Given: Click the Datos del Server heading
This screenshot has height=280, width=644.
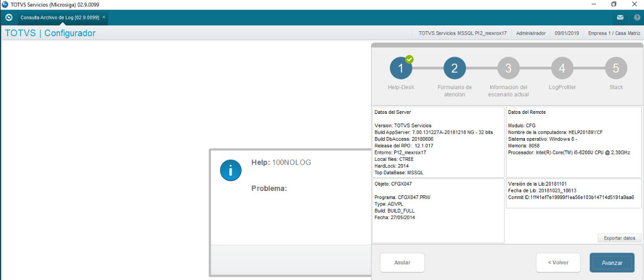Looking at the screenshot, I should [x=393, y=112].
